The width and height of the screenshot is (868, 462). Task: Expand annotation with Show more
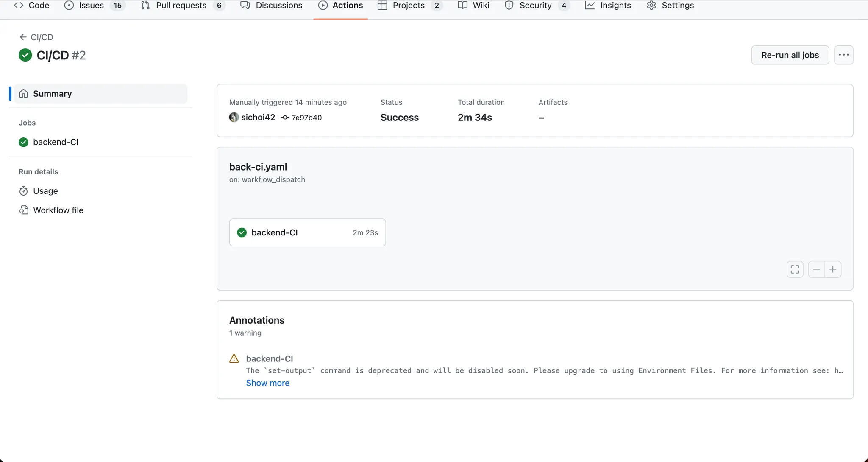[267, 383]
